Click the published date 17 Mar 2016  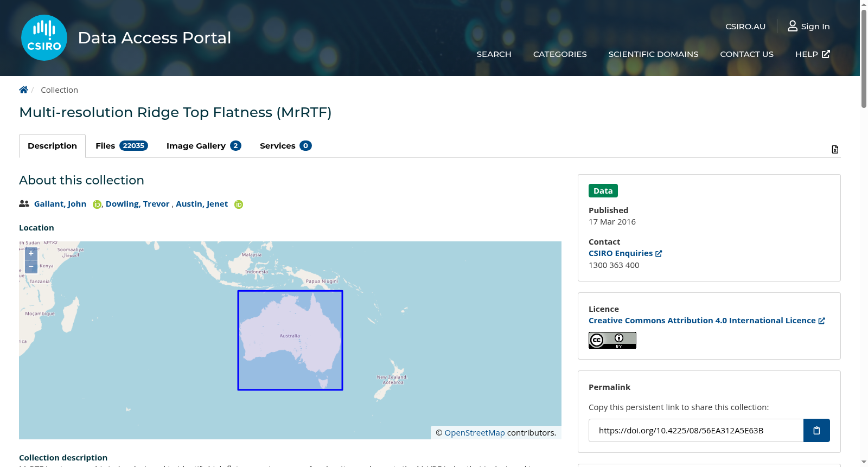point(612,222)
